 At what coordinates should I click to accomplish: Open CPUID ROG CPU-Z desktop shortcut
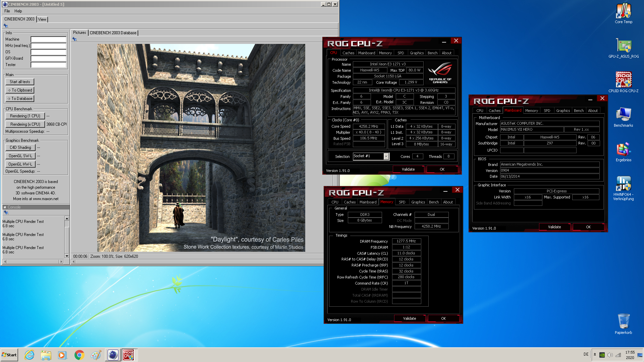coord(624,82)
